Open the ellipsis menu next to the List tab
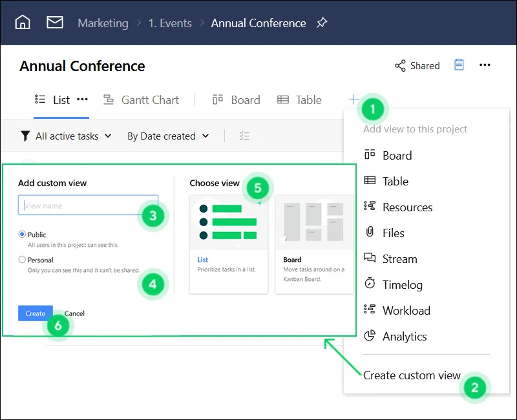 tap(83, 100)
